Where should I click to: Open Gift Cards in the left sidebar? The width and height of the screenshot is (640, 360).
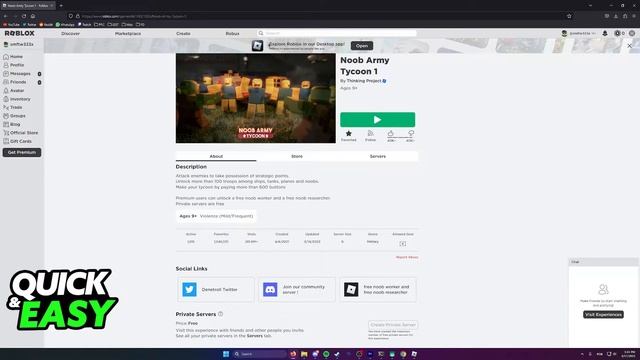pos(18,141)
